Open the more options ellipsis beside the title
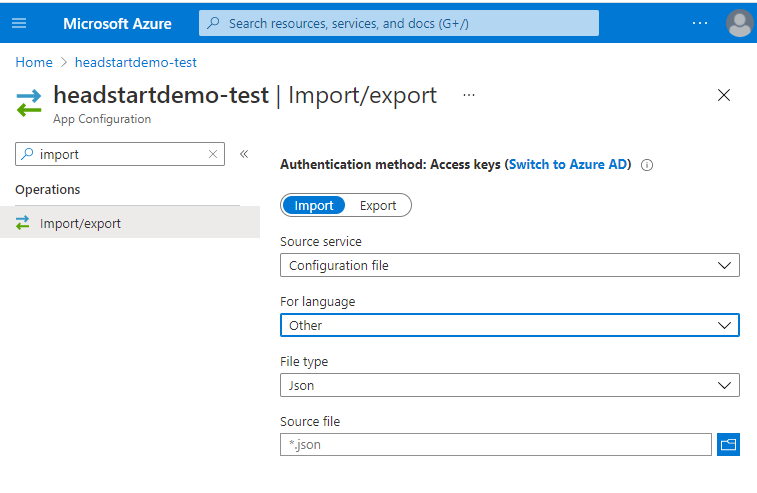 coord(469,95)
